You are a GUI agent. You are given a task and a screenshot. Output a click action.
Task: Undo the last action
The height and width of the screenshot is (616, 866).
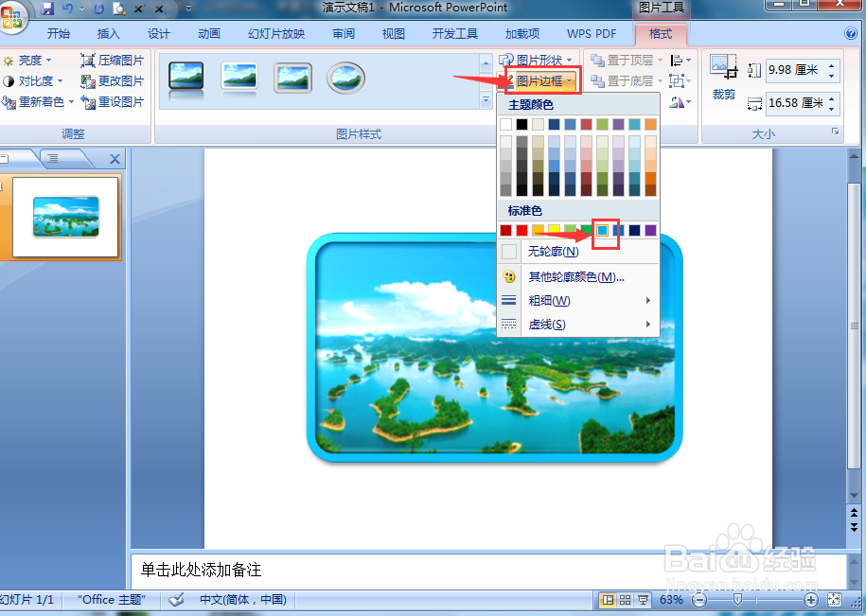click(x=67, y=9)
